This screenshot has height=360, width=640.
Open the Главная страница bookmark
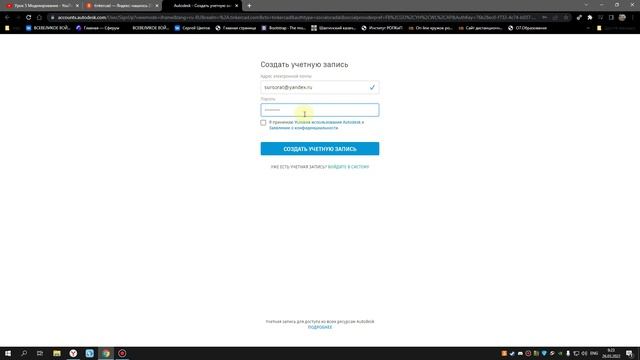pos(236,28)
